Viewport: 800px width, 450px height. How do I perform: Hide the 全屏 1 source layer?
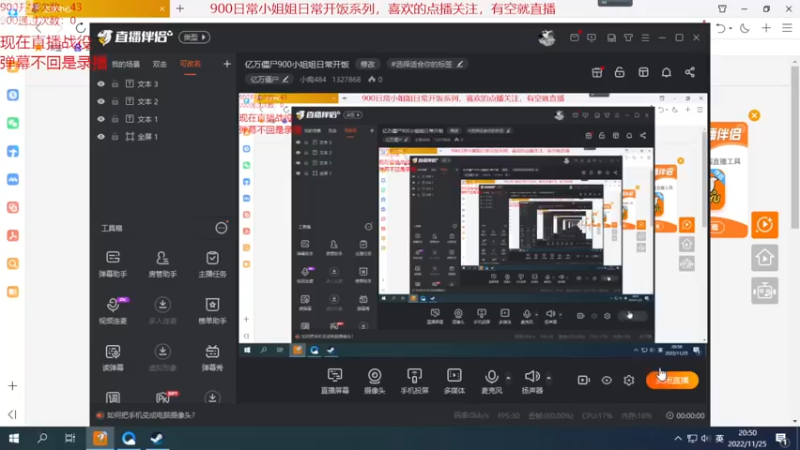pos(101,137)
